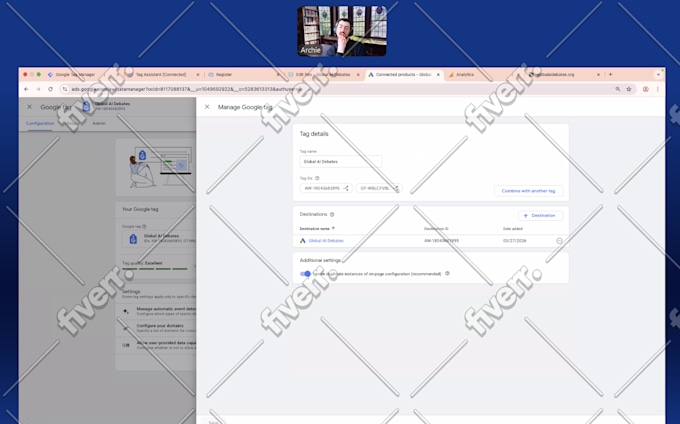680x424 pixels.
Task: Close the Tag Assistant [Connected] browser tab
Action: pos(198,75)
